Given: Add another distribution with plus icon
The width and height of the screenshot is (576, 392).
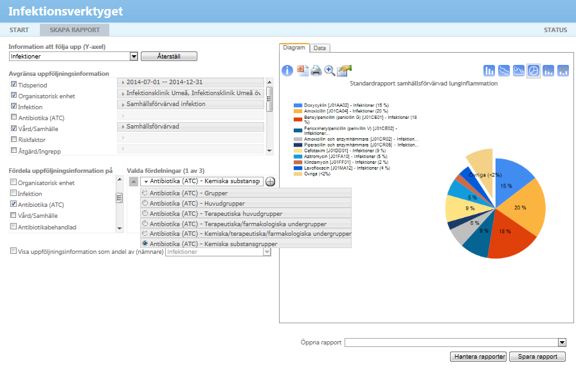Looking at the screenshot, I should tap(270, 182).
